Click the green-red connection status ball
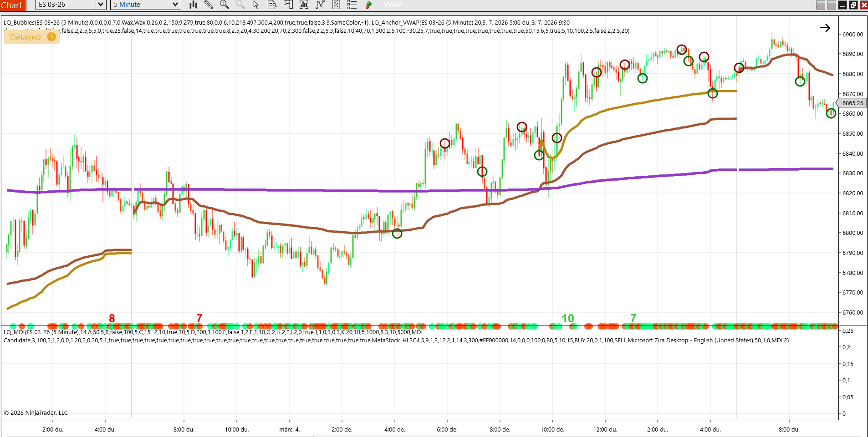 pyautogui.click(x=368, y=5)
